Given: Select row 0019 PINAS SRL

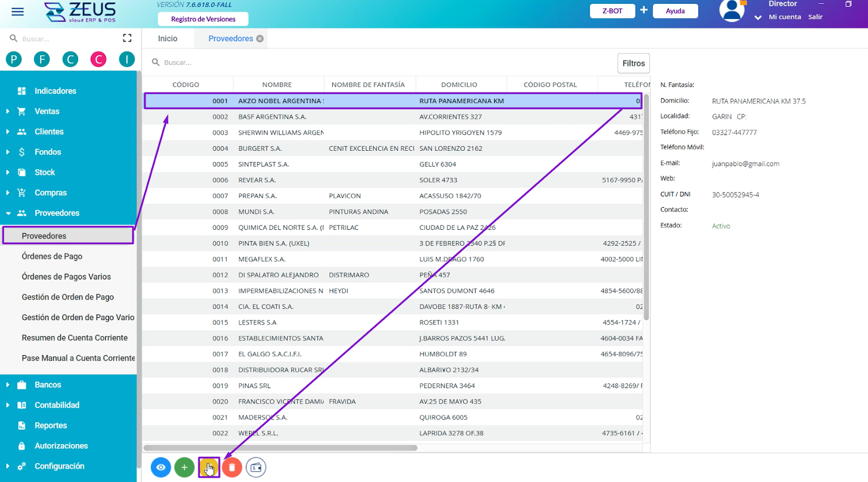Looking at the screenshot, I should point(393,385).
